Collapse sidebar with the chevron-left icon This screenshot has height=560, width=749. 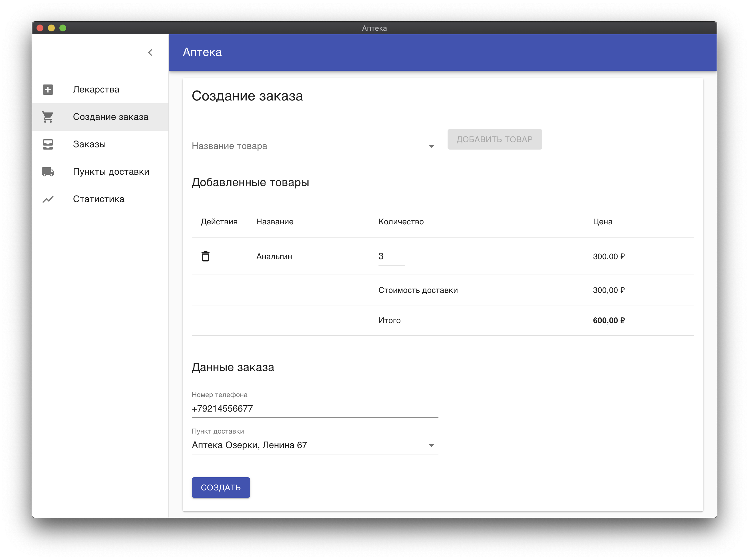(150, 53)
